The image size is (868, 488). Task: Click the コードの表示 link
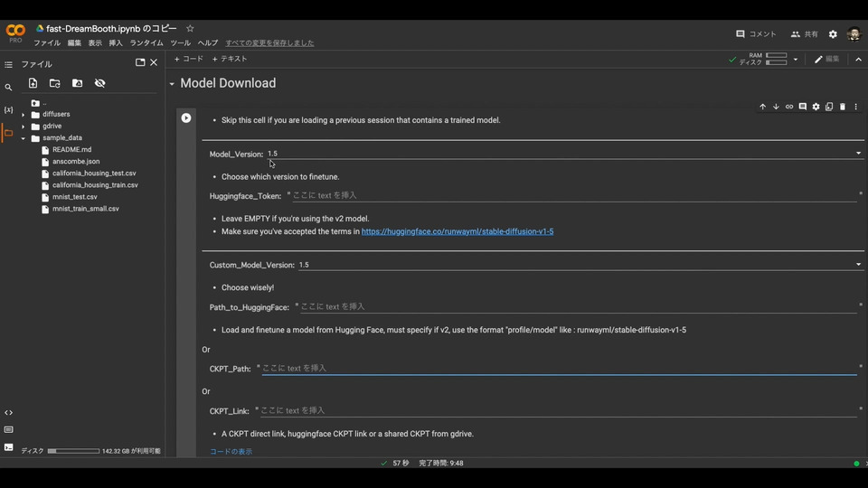click(x=231, y=451)
